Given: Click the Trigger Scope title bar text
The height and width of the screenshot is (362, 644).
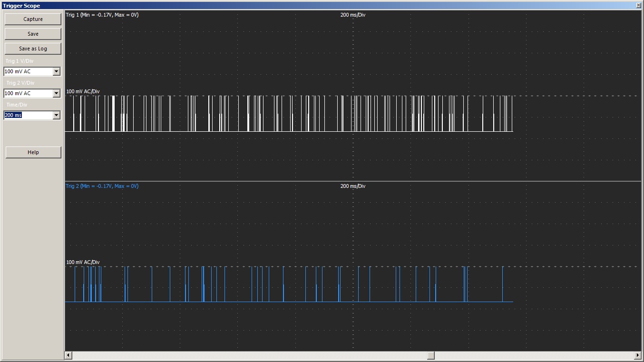Looking at the screenshot, I should [21, 6].
